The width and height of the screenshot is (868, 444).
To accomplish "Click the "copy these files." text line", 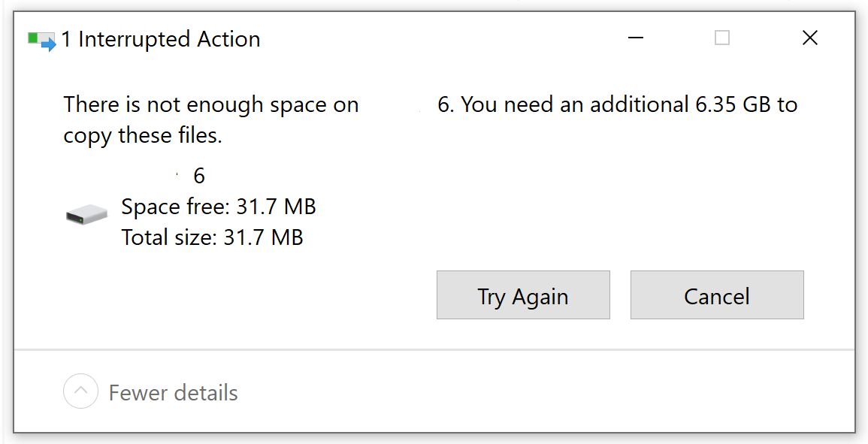I will point(143,136).
